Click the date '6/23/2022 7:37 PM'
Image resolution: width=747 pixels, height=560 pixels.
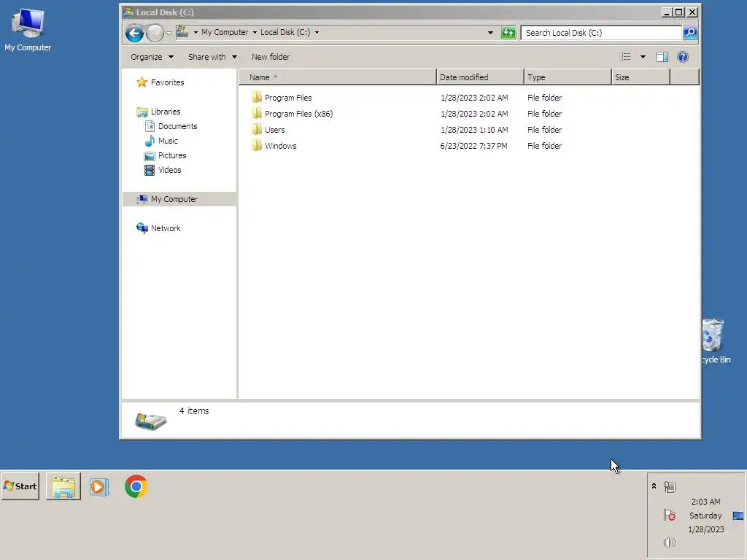473,146
